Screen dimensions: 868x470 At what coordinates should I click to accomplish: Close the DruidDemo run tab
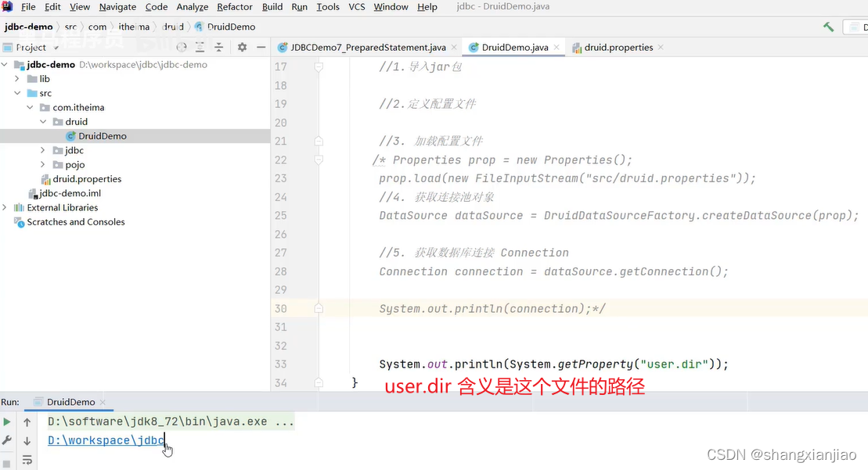[103, 402]
